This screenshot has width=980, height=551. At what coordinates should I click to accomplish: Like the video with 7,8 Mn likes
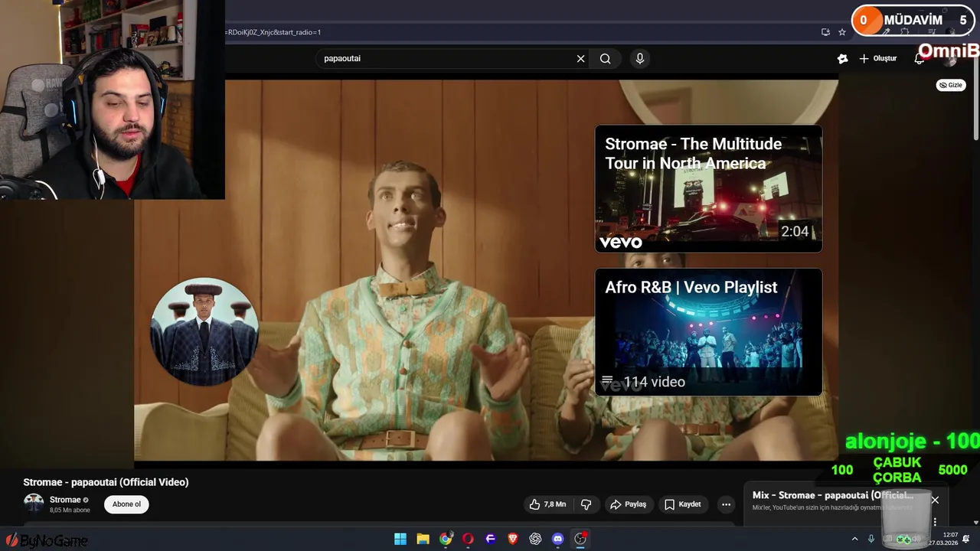[547, 504]
